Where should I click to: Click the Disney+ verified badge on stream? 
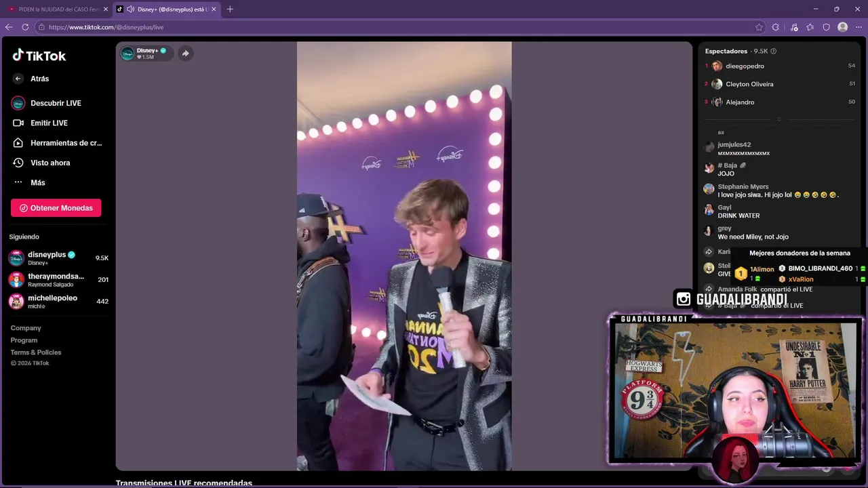pyautogui.click(x=163, y=50)
